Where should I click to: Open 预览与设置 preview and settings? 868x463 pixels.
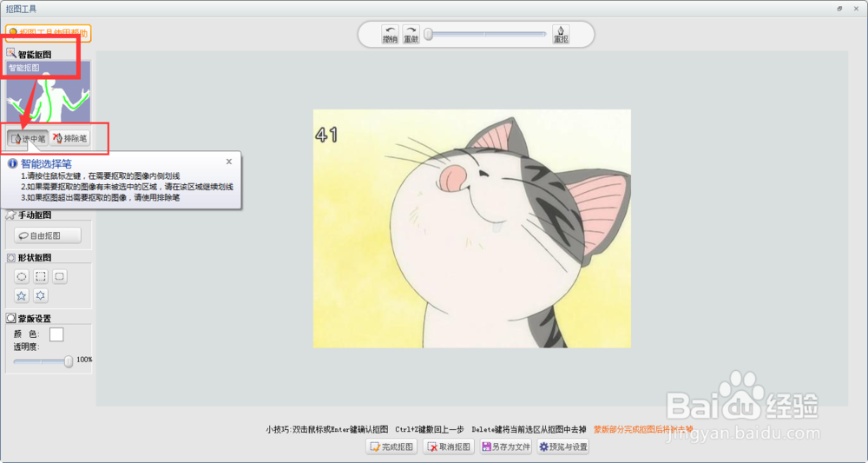click(563, 446)
